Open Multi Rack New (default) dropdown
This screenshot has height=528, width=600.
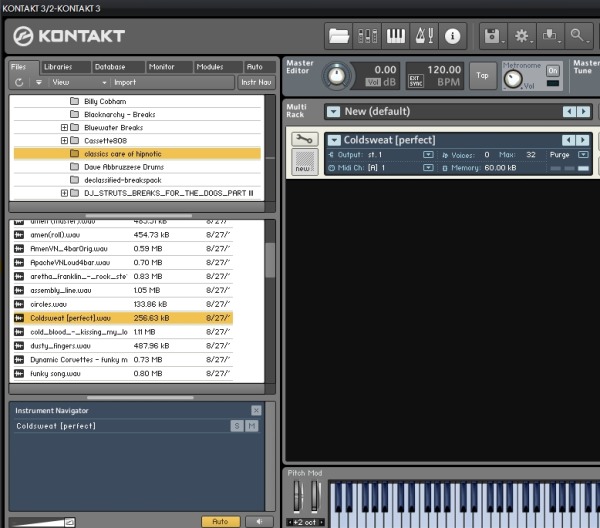pos(333,112)
